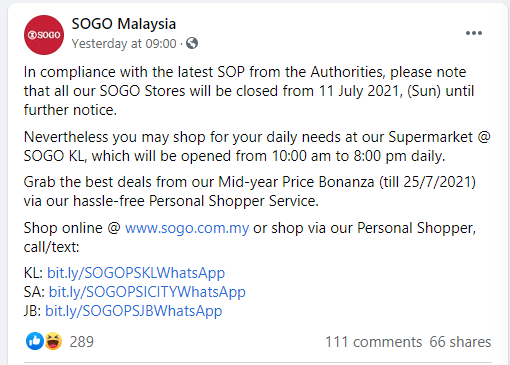Click the blue Like reaction icon
Screen dimensions: 510x365
tap(35, 341)
